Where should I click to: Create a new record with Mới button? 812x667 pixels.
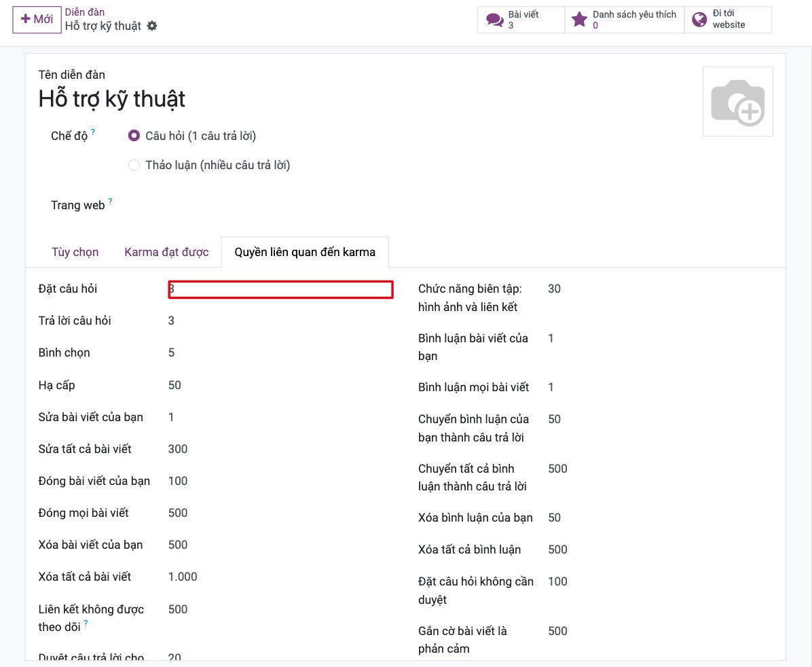click(37, 20)
